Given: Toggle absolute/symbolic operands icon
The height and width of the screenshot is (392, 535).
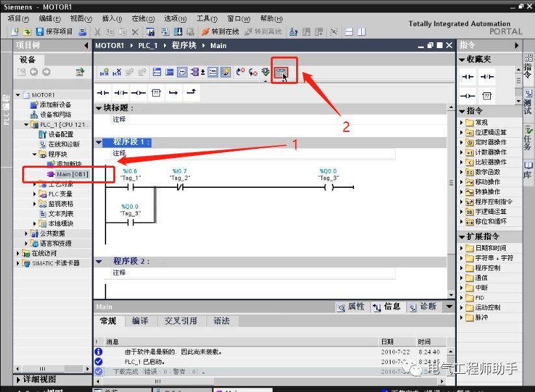Looking at the screenshot, I should pyautogui.click(x=197, y=72).
